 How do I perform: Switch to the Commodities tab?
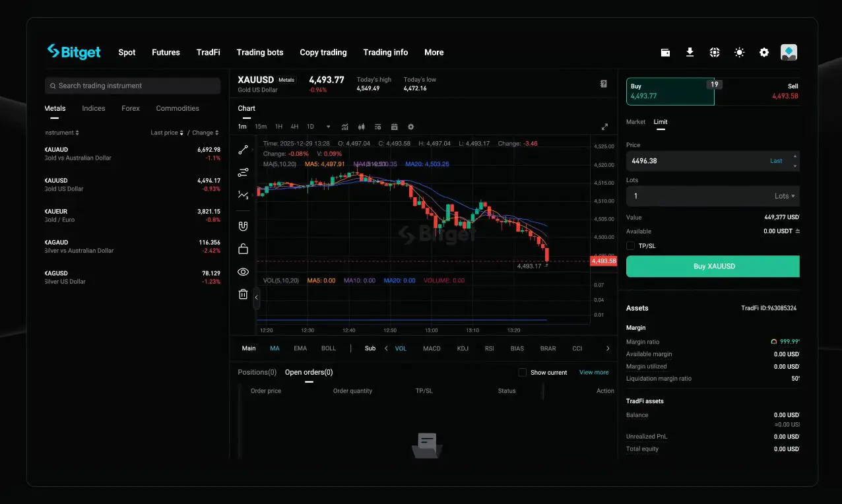tap(178, 108)
